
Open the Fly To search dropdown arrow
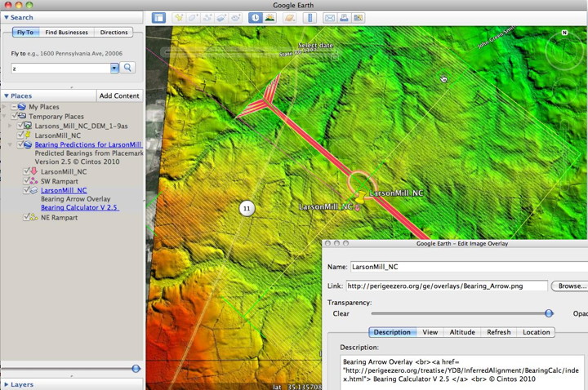click(x=114, y=69)
